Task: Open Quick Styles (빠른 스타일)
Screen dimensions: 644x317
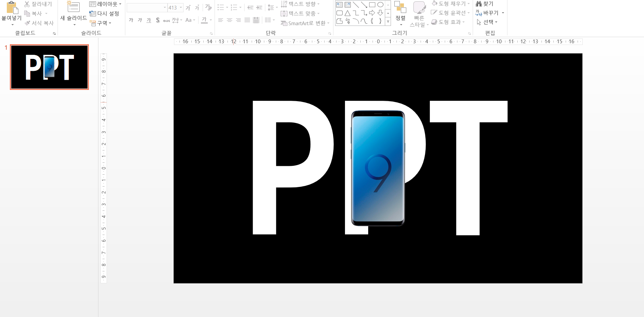Action: tap(419, 14)
